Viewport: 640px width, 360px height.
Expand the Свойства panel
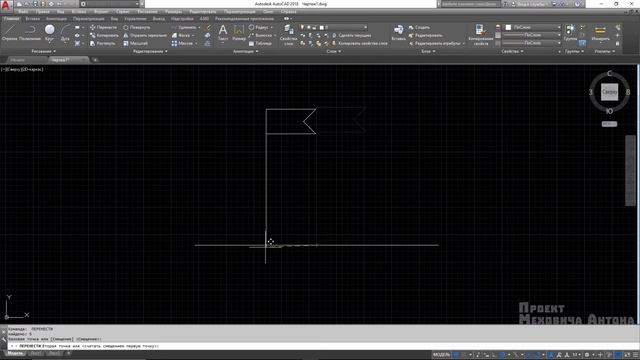click(512, 51)
